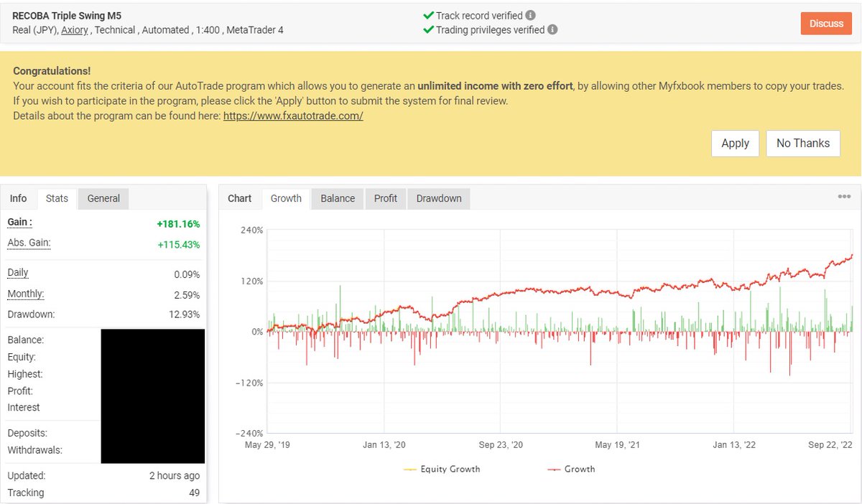The image size is (862, 504).
Task: Open the fxautotrade.com link
Action: point(293,115)
